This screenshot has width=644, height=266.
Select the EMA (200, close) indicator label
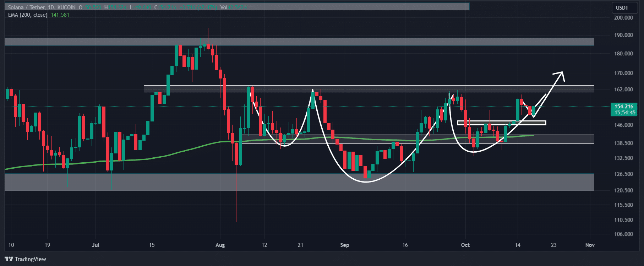(x=28, y=15)
